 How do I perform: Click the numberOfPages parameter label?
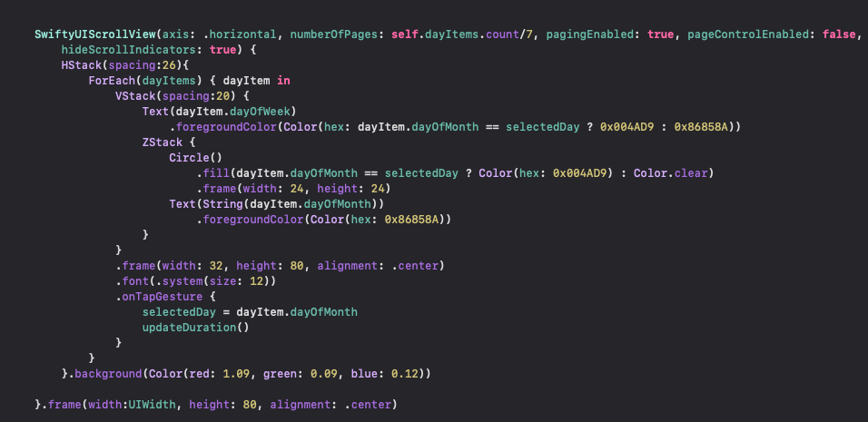click(334, 34)
